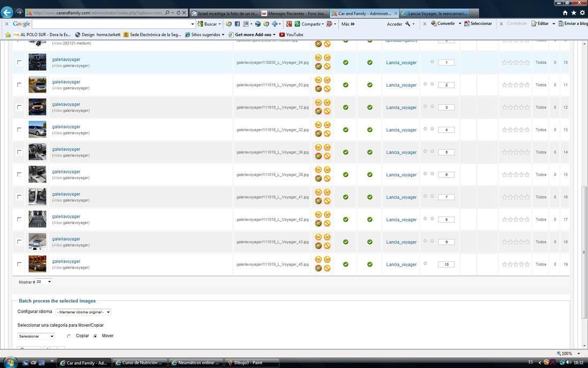The height and width of the screenshot is (368, 588).
Task: Click the bottom-right orange refresh icon for Voyager_03.jpg
Action: 327,89
